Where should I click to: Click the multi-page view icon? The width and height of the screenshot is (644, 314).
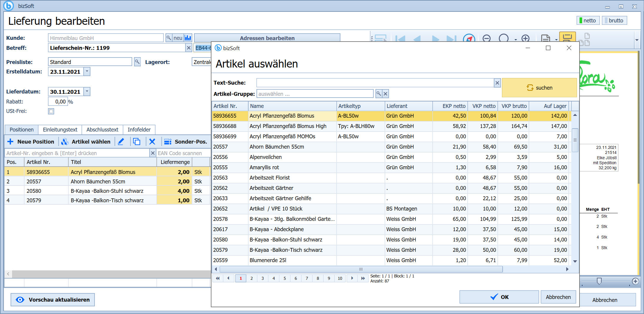tap(584, 39)
